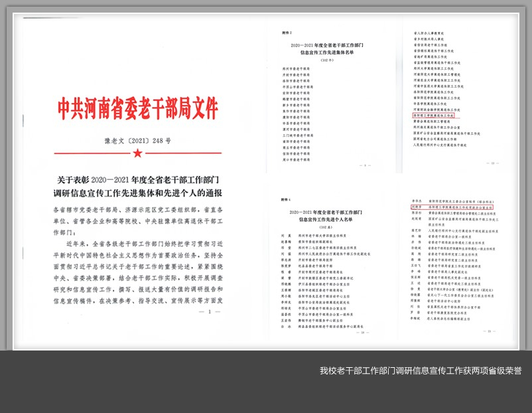Click the dark gray caption bar

[x=199, y=382]
